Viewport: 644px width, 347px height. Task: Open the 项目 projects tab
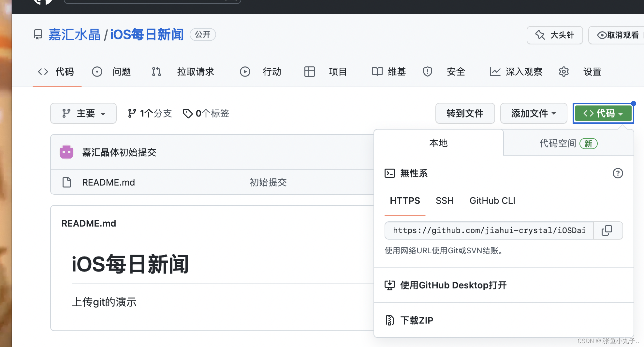(x=325, y=72)
